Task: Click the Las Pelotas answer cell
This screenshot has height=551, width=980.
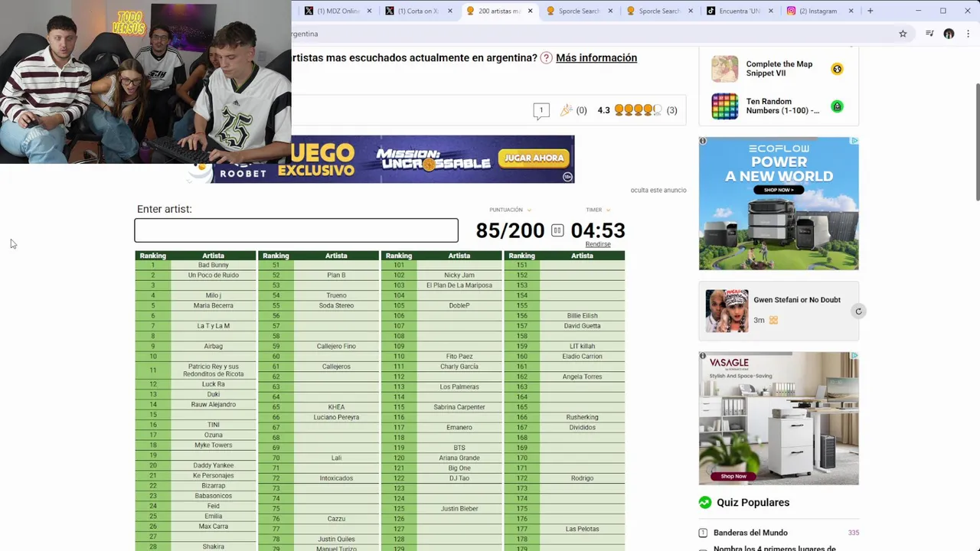Action: (x=582, y=529)
